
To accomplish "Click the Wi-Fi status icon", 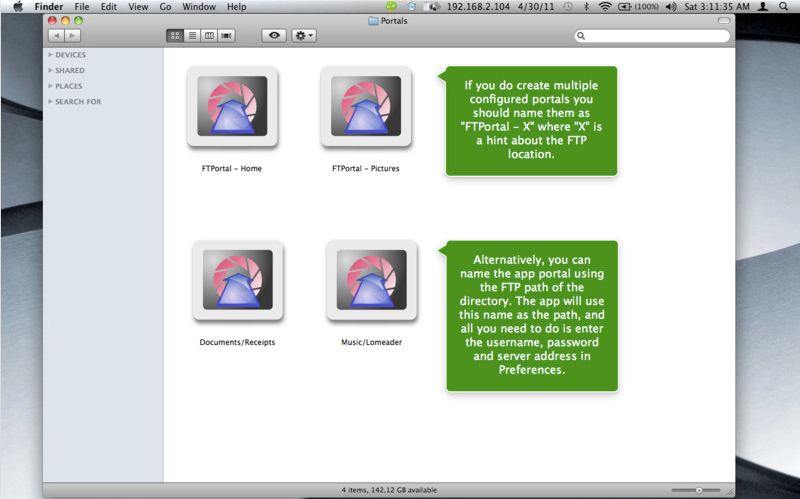I will 605,7.
